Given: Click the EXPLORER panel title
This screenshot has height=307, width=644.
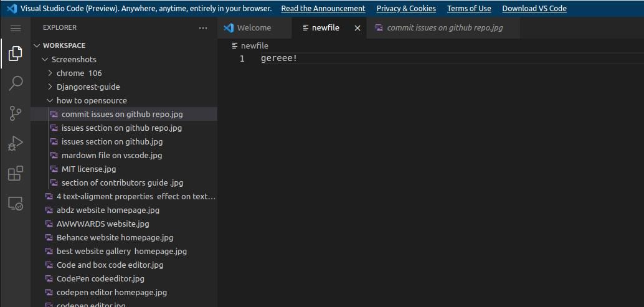Looking at the screenshot, I should [60, 28].
